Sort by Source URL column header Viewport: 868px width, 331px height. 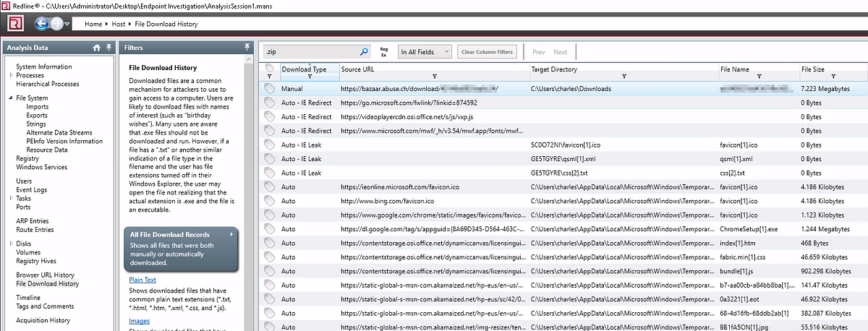pyautogui.click(x=357, y=69)
